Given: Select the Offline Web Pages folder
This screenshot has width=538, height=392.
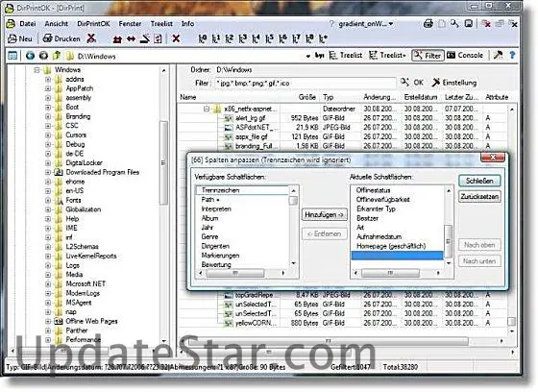Looking at the screenshot, I should (91, 321).
